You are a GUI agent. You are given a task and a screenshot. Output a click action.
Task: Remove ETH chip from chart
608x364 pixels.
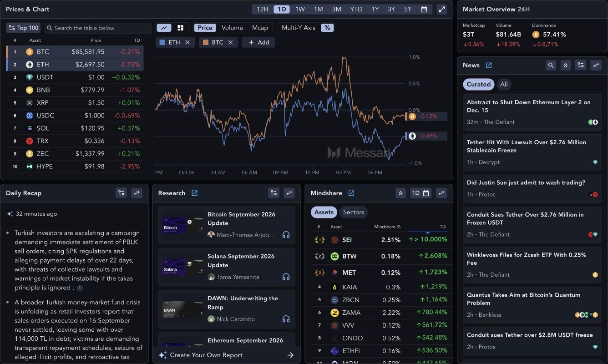tap(187, 42)
